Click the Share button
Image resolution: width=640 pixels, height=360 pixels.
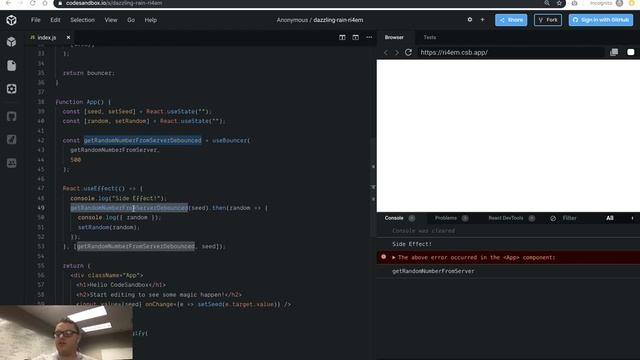pos(511,20)
